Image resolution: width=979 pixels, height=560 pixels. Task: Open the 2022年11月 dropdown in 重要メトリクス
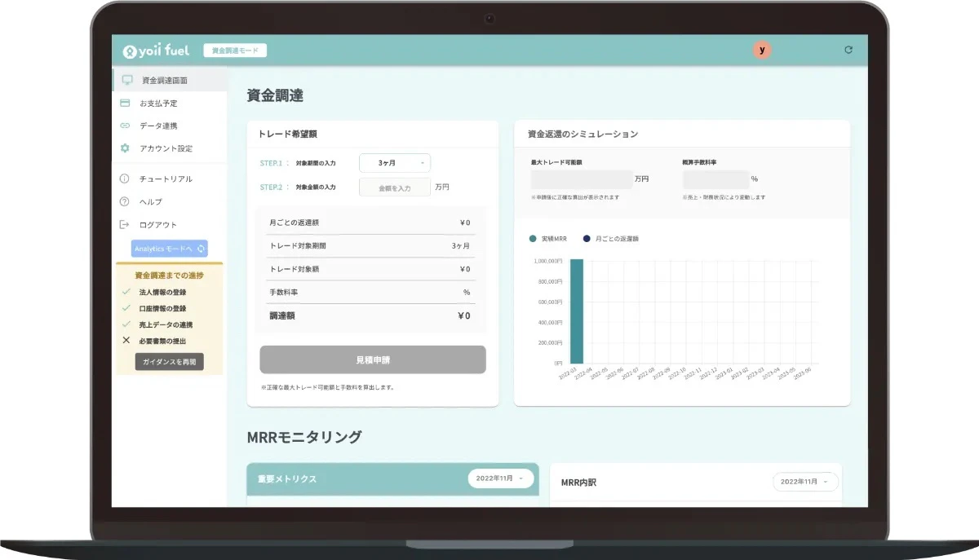[500, 479]
